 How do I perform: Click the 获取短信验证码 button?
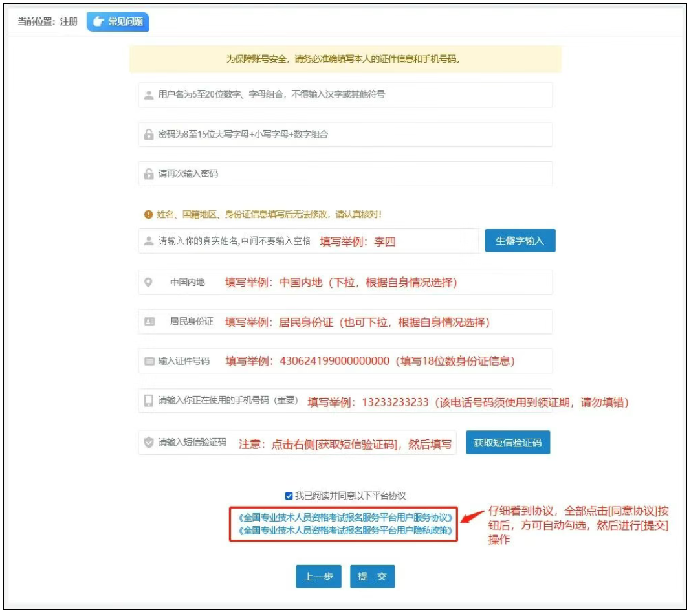click(x=508, y=443)
